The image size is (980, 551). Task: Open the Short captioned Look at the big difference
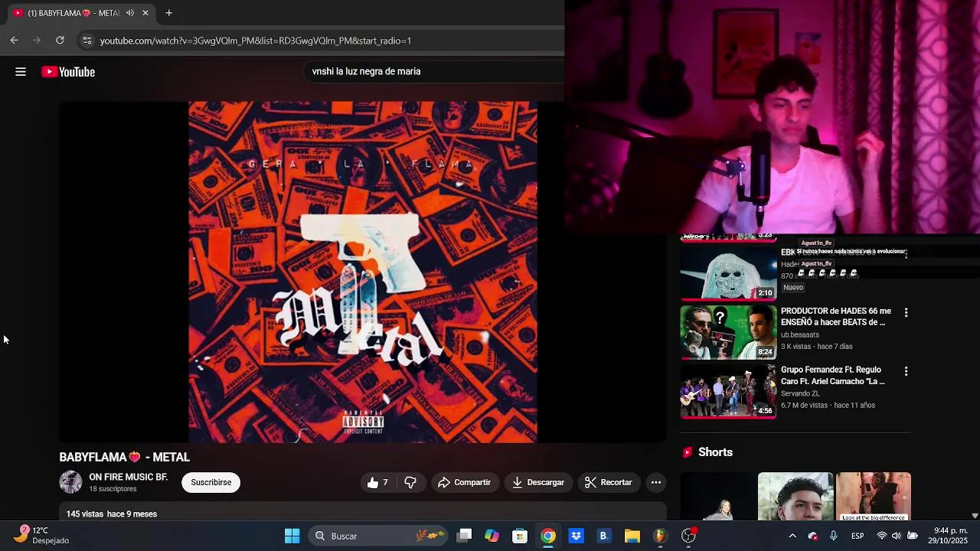coord(873,497)
